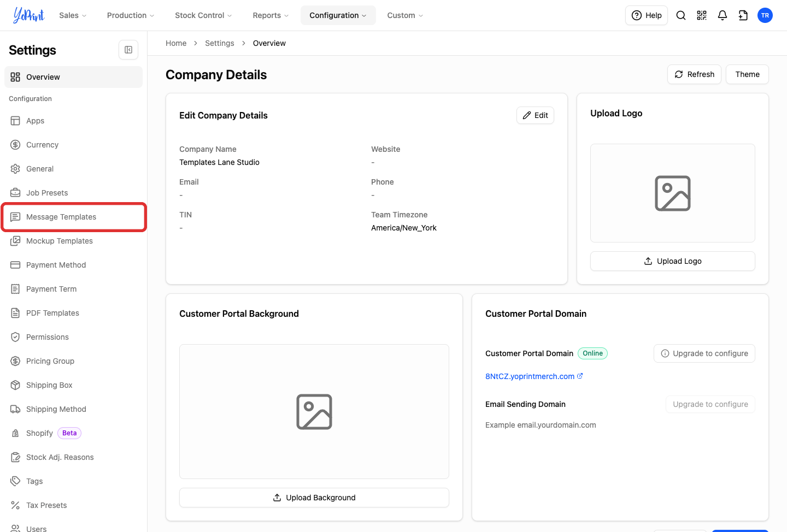This screenshot has height=532, width=787.
Task: Expand the Stock Control menu
Action: click(203, 15)
